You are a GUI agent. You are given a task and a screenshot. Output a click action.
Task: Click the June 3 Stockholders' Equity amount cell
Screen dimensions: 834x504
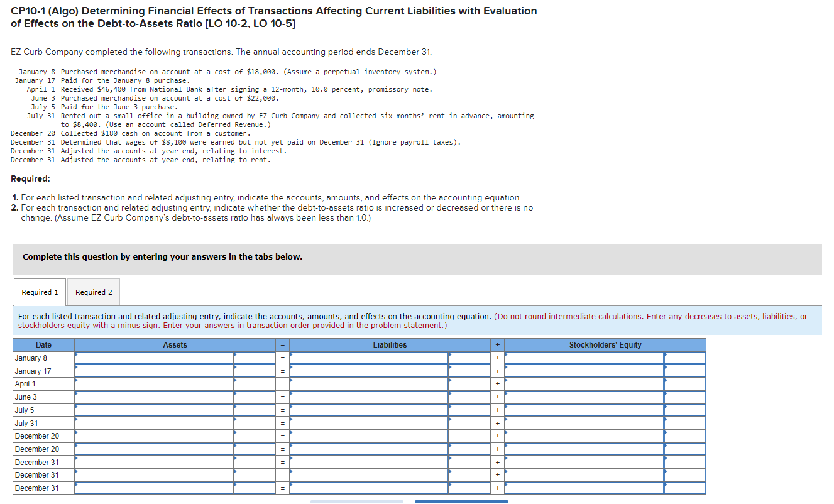click(x=685, y=397)
